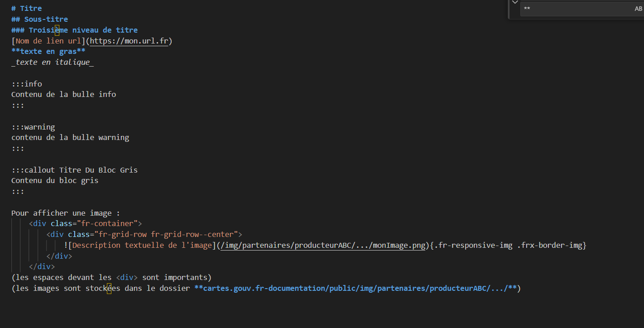Toggle the AB preserve case option

[x=638, y=9]
